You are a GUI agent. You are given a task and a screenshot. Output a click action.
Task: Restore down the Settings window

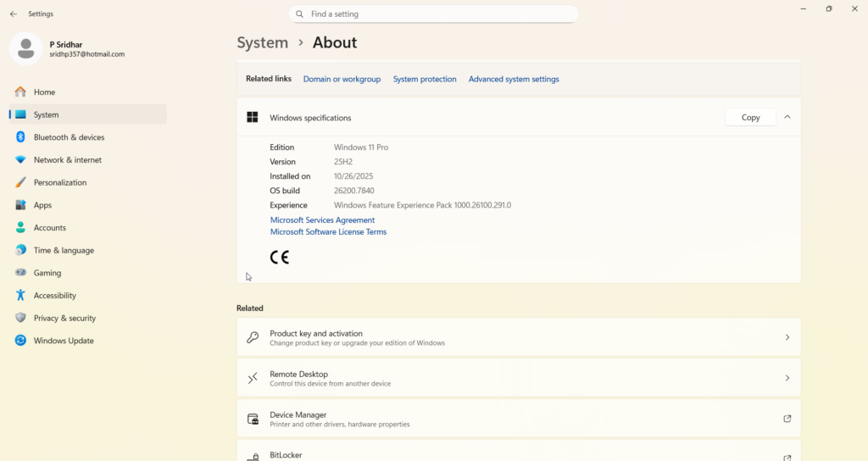(x=829, y=8)
